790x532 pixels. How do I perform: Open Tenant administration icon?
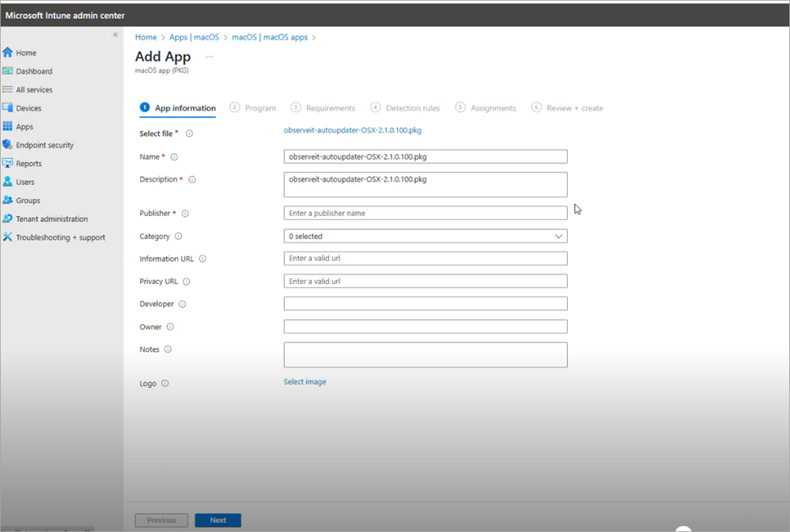click(8, 219)
